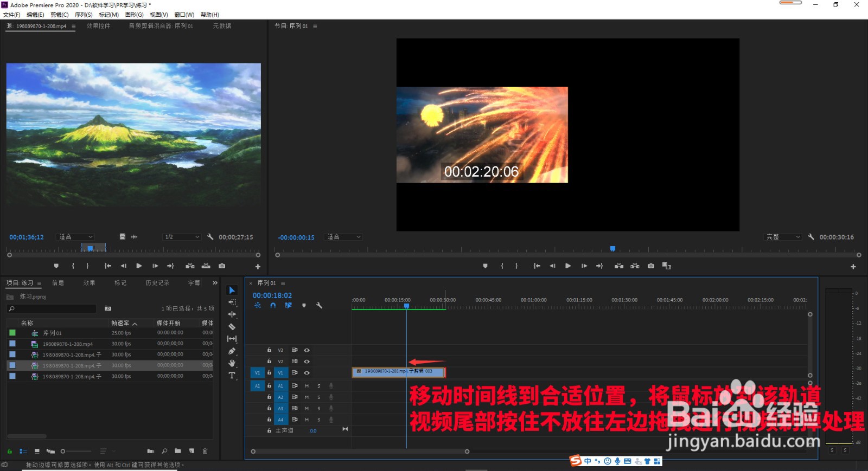
Task: Select the Hand tool
Action: click(232, 363)
